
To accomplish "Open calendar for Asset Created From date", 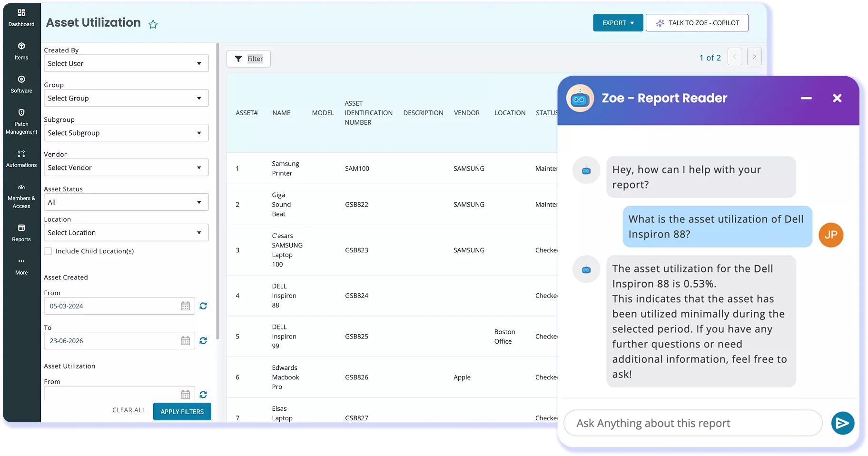I will point(186,306).
